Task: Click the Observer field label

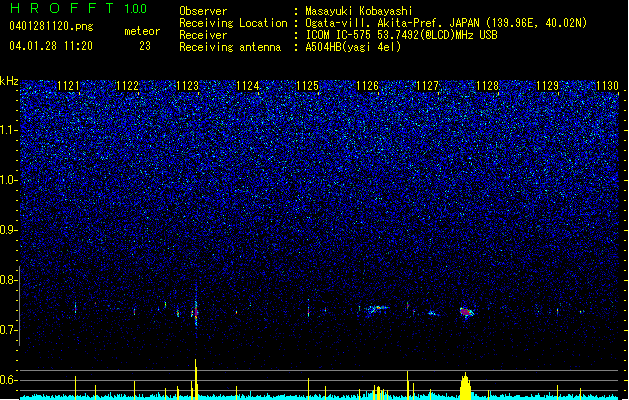Action: coord(203,11)
